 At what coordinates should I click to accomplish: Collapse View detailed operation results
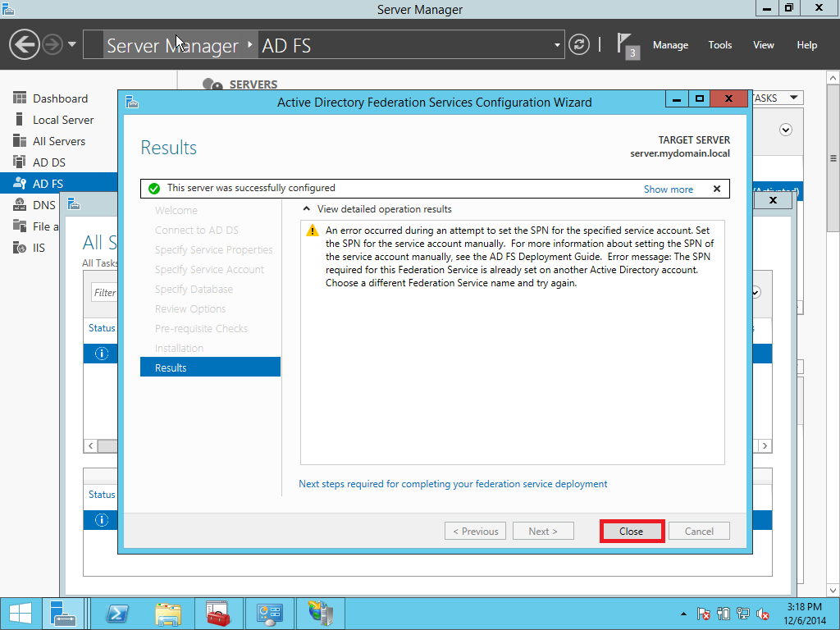[308, 209]
